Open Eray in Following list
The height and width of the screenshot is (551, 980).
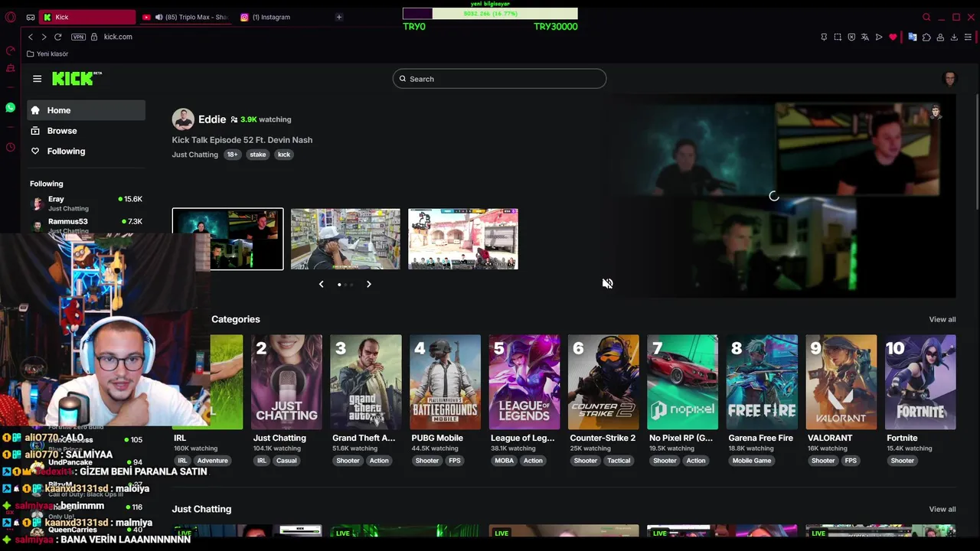coord(86,203)
